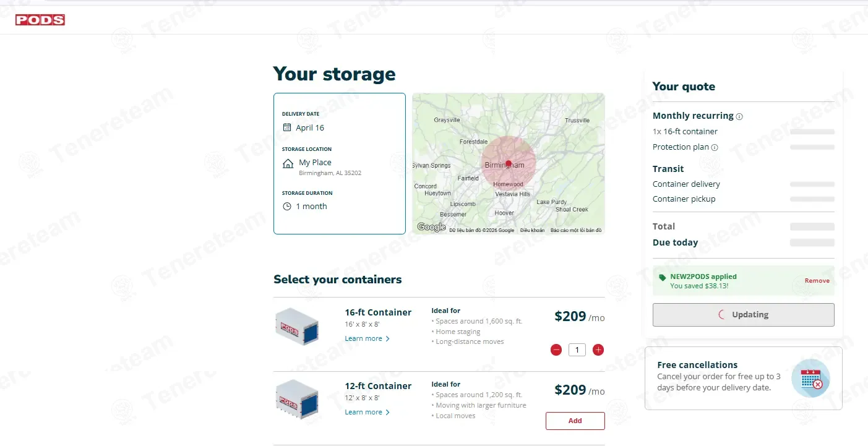Click the Hoover label on the map
The height and width of the screenshot is (446, 868).
point(504,213)
